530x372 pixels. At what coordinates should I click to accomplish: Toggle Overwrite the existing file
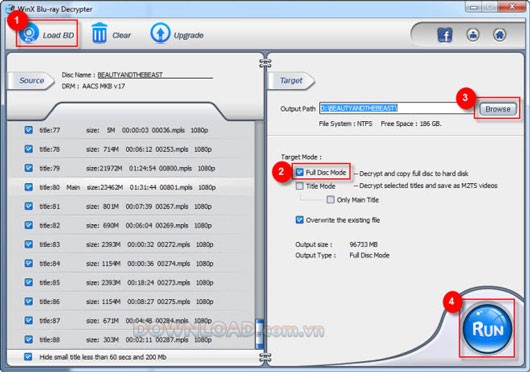pyautogui.click(x=299, y=220)
